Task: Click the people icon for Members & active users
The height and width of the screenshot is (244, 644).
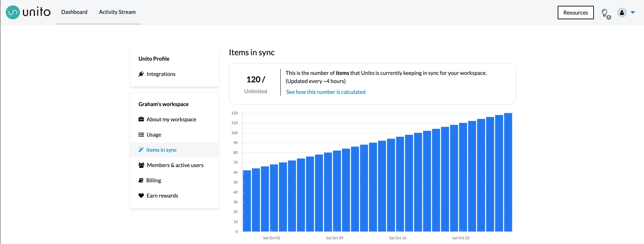Action: (x=141, y=165)
